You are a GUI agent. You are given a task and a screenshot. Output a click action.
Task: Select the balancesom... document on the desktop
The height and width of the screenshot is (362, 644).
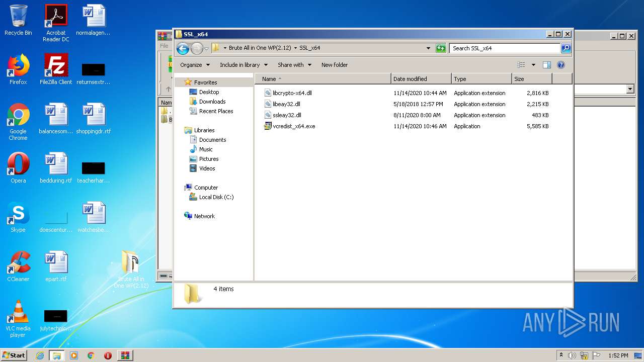pyautogui.click(x=56, y=119)
